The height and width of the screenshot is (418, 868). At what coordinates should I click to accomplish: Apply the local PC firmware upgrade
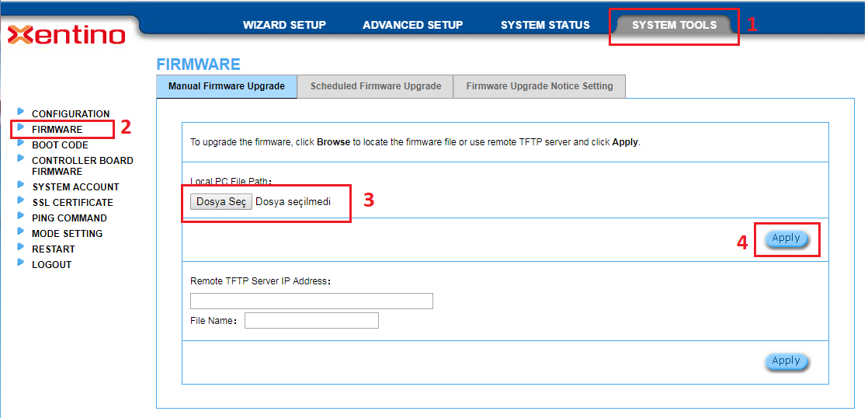point(786,239)
